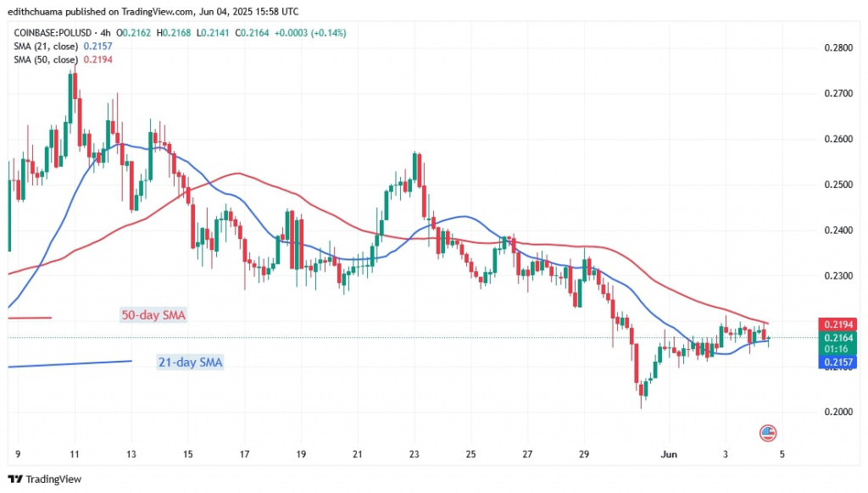Select the red 0.2194 price label

click(838, 324)
